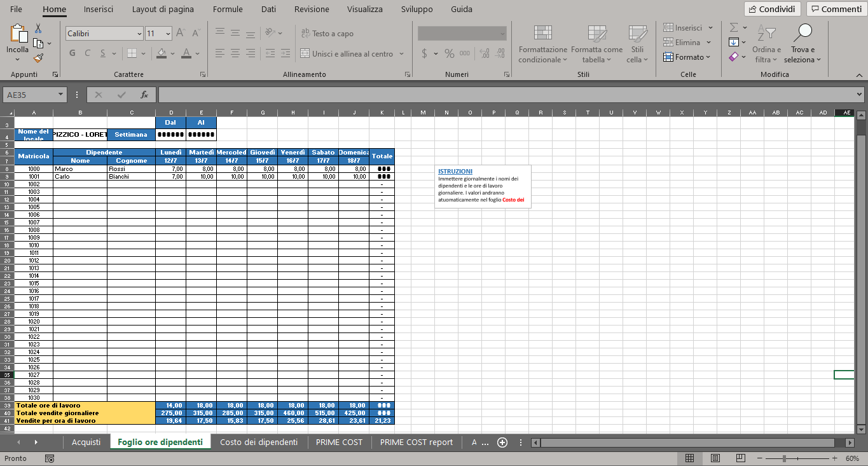Switch to Page Layout view in status bar

715,458
